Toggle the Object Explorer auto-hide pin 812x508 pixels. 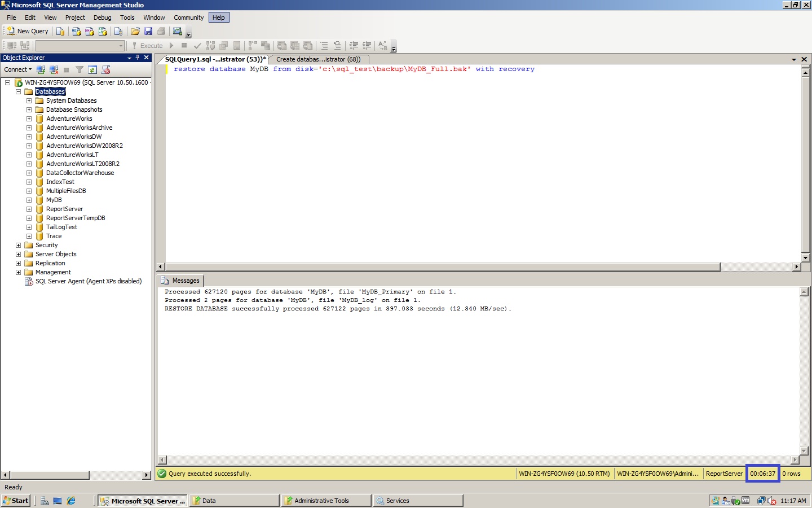coord(137,58)
